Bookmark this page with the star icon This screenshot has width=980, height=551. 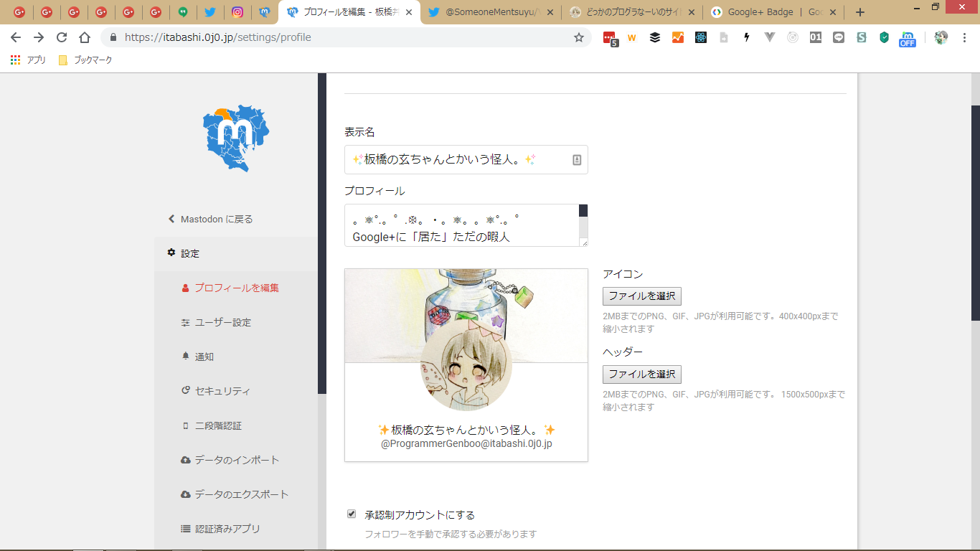point(579,37)
